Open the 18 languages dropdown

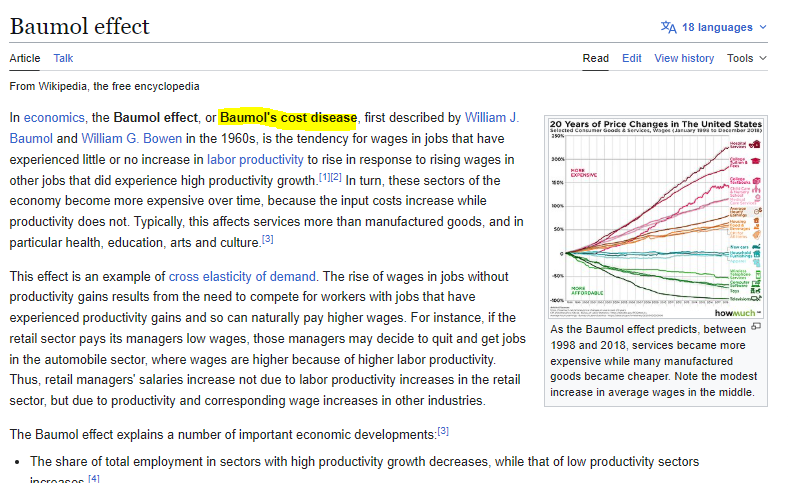[x=714, y=27]
